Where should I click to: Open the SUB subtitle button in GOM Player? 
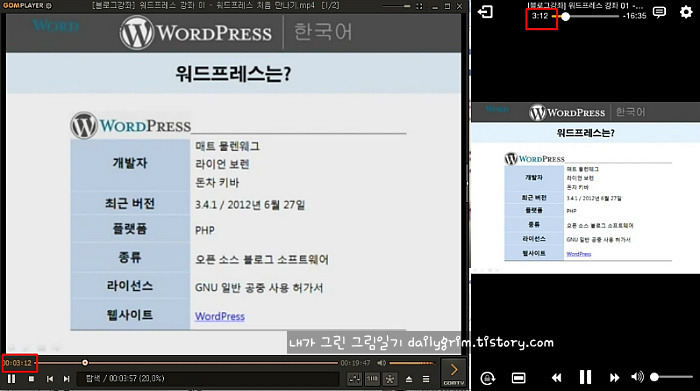[372, 379]
